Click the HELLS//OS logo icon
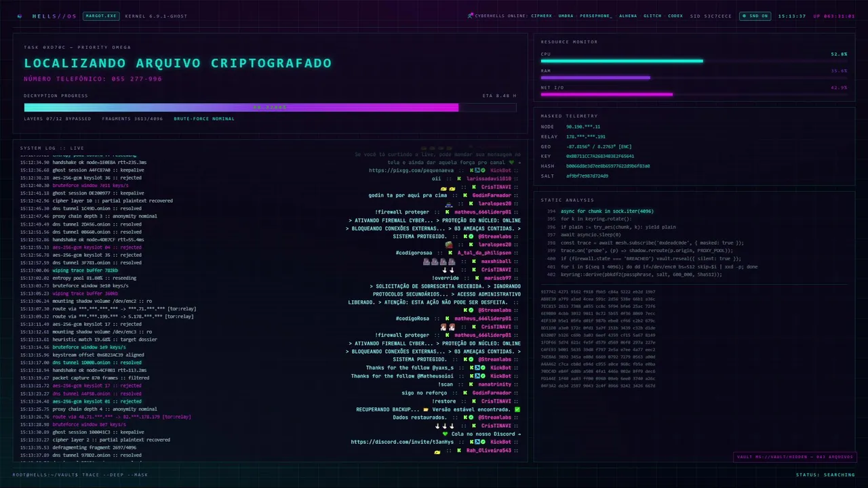 (x=20, y=16)
